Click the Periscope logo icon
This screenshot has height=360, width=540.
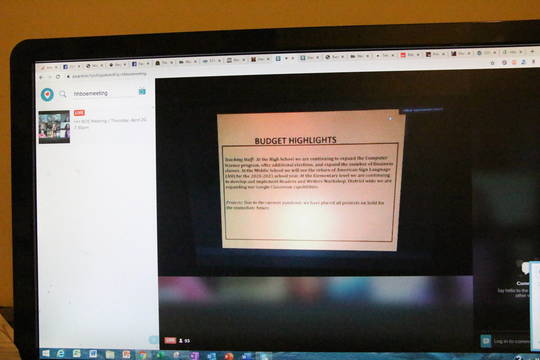[x=47, y=94]
